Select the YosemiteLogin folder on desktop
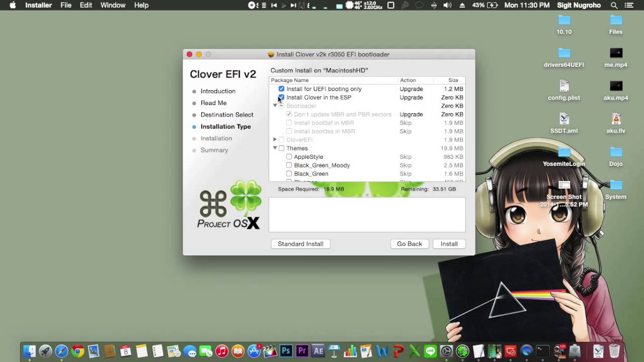This screenshot has height=362, width=644. click(564, 157)
